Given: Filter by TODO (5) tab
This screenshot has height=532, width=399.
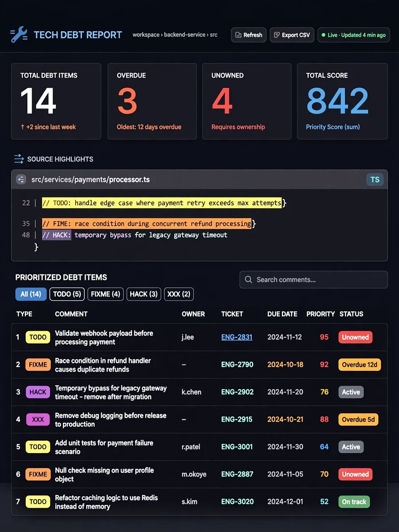Looking at the screenshot, I should click(x=67, y=294).
